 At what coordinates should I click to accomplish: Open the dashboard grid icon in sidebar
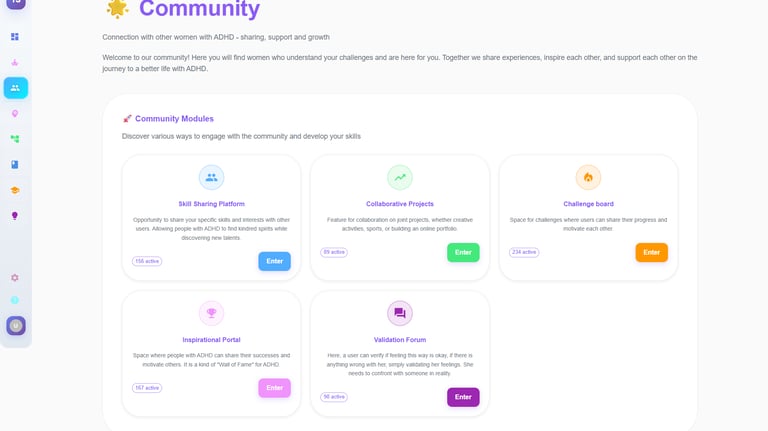coord(15,37)
